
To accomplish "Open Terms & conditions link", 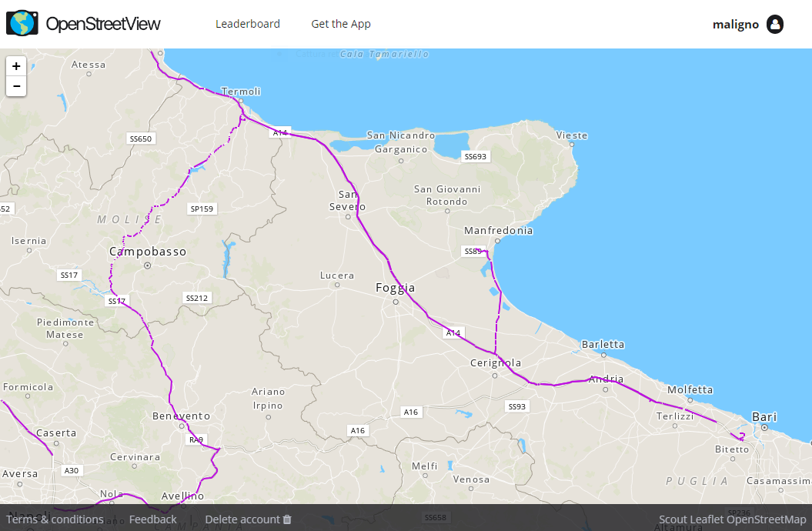I will pyautogui.click(x=55, y=519).
